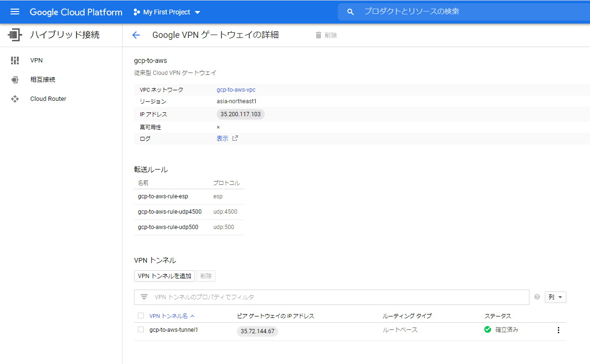Go back with the left arrow

pos(136,35)
